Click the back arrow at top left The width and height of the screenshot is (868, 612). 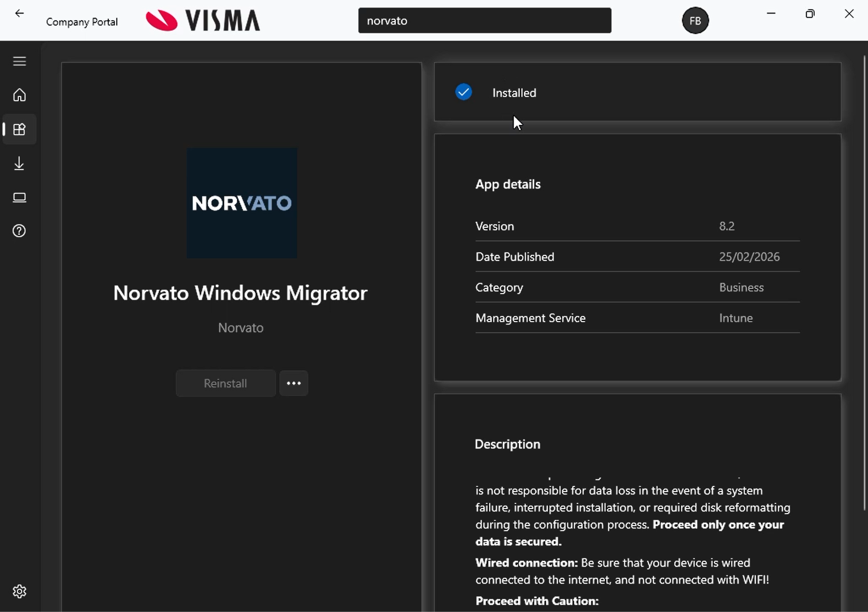coord(19,13)
